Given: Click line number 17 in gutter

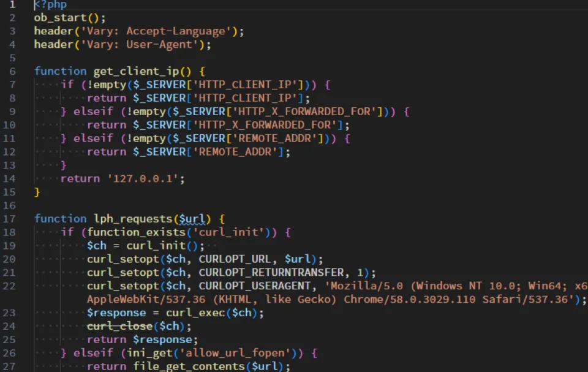Looking at the screenshot, I should click(x=9, y=219).
